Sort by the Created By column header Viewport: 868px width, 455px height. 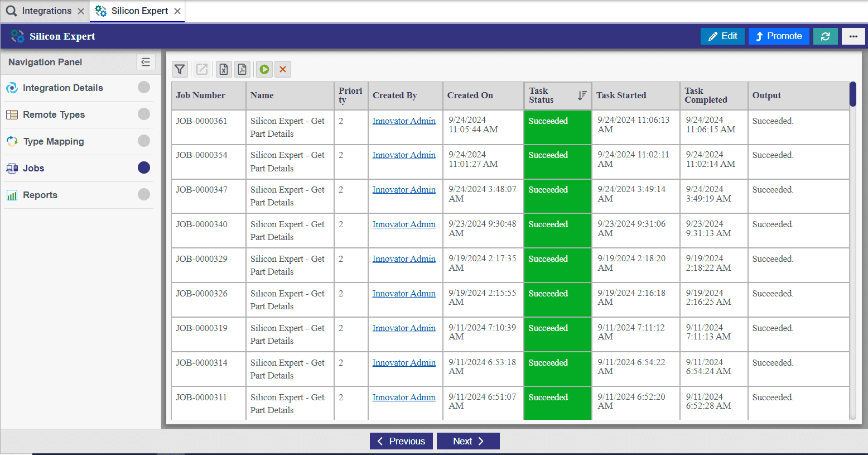click(x=406, y=95)
